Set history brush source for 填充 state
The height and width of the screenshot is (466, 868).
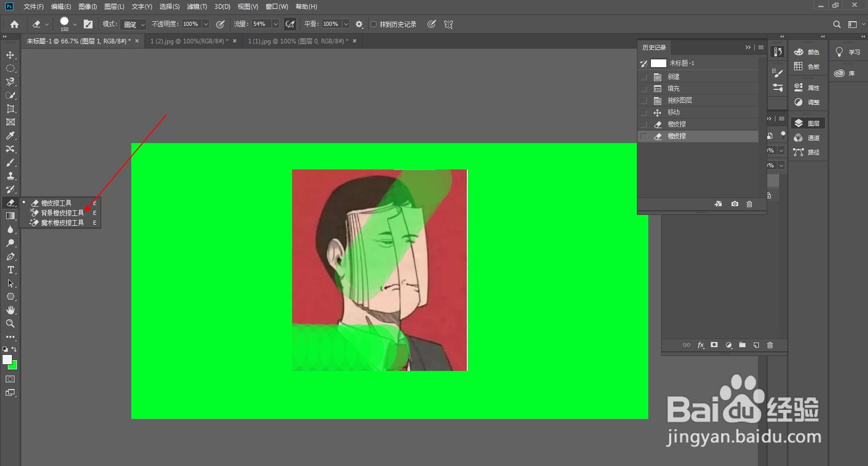(644, 88)
